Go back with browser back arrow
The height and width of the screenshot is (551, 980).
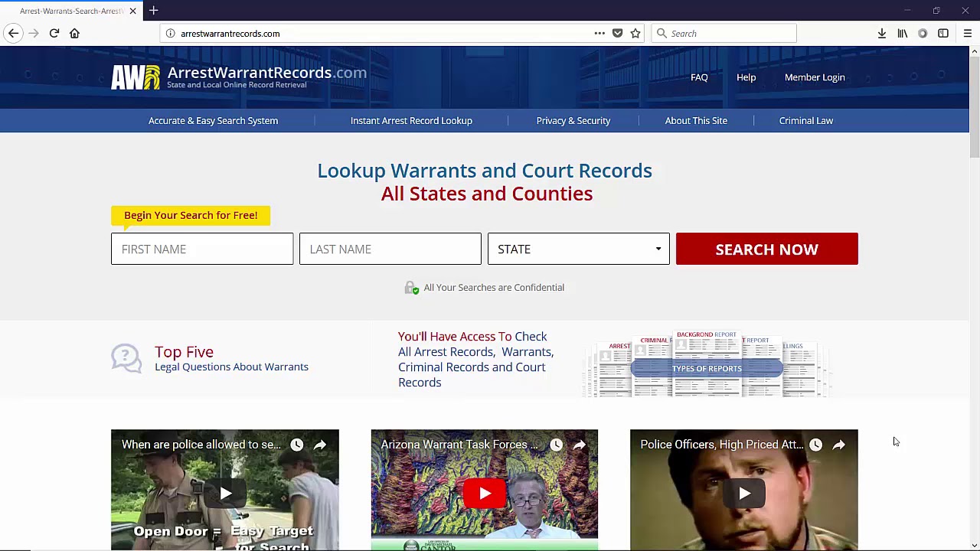[13, 34]
